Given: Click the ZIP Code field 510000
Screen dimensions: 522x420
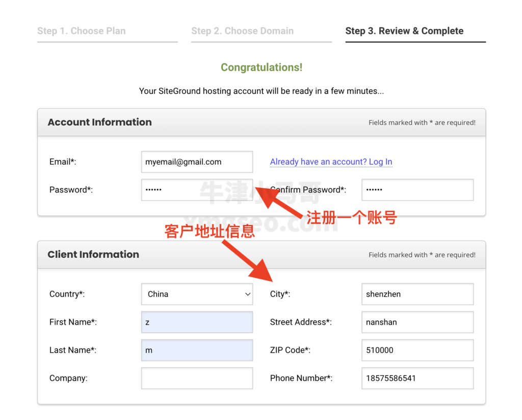Looking at the screenshot, I should [417, 350].
